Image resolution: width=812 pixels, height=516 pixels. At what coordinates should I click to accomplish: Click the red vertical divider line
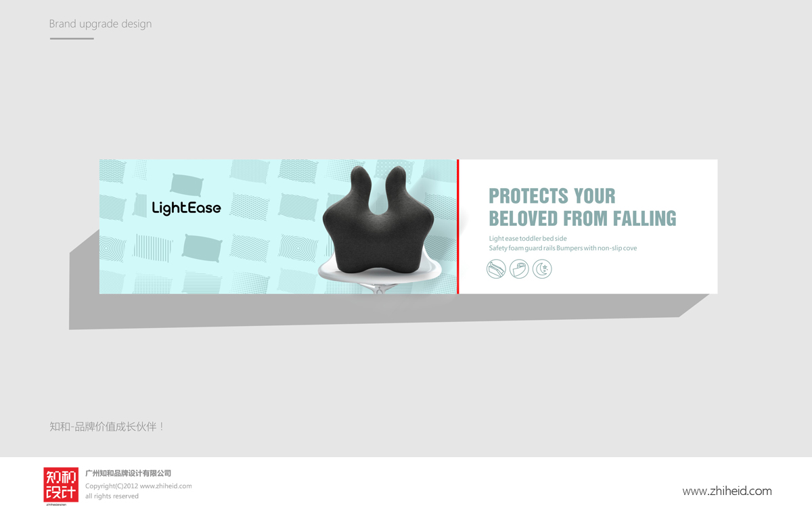458,227
